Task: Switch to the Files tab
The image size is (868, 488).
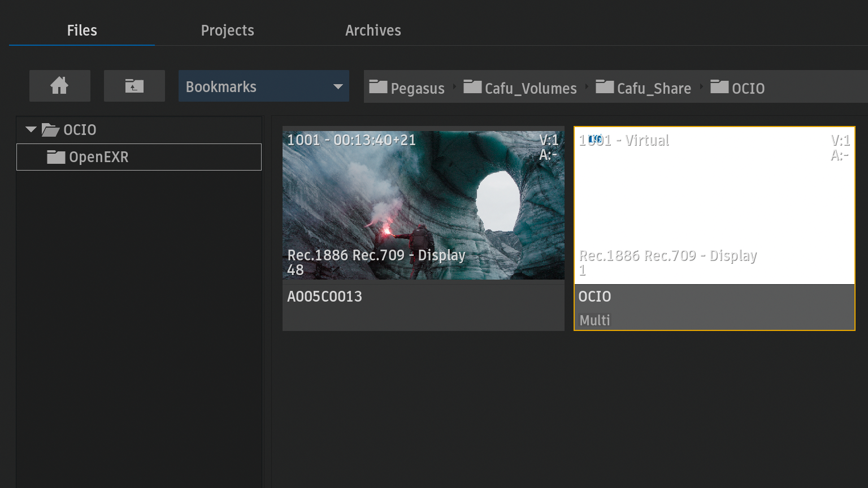Action: [82, 30]
